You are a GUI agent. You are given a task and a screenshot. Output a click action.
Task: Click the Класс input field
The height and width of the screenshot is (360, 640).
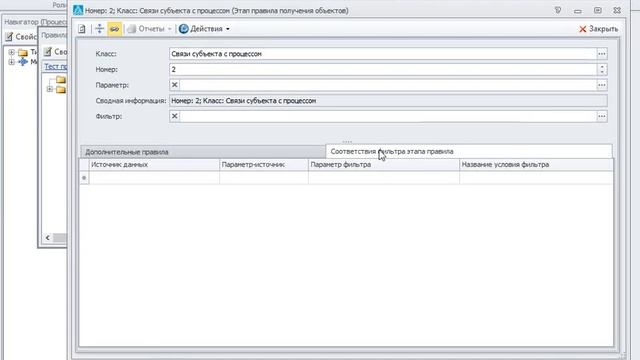[383, 54]
